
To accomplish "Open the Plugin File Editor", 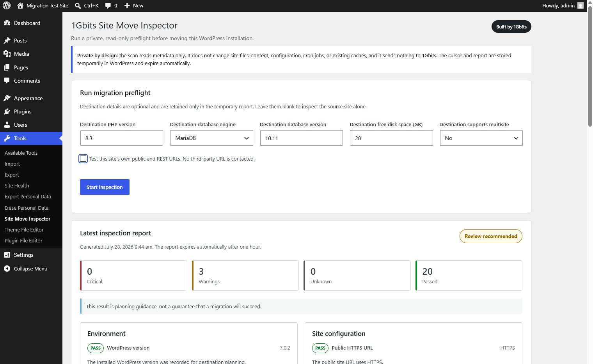I will click(23, 240).
